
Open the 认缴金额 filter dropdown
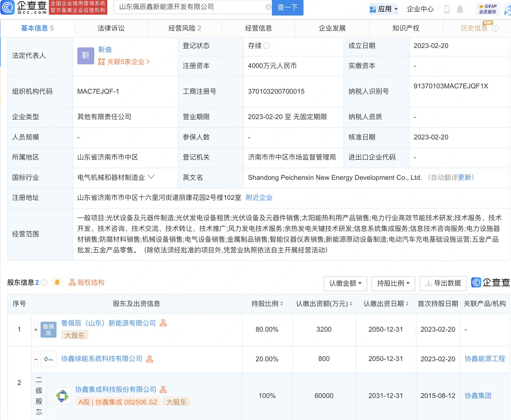click(x=345, y=283)
